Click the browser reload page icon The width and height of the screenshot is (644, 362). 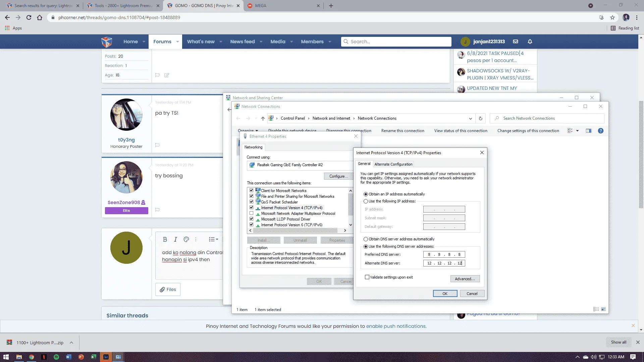click(29, 17)
